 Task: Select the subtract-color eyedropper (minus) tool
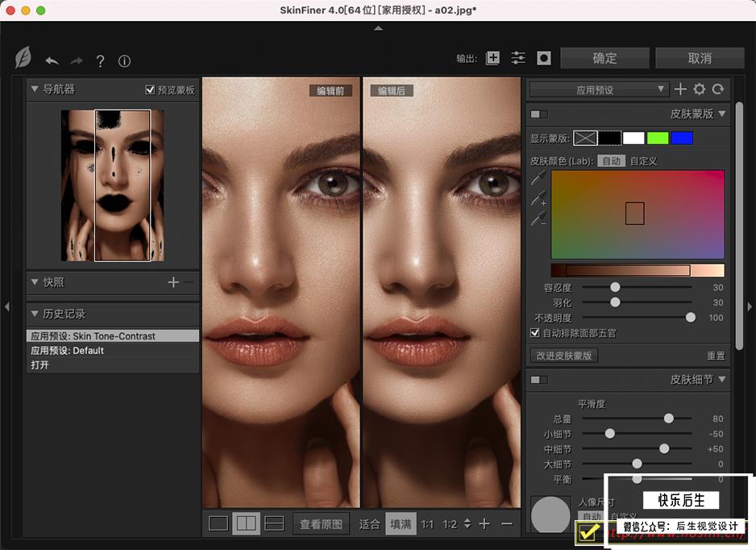point(538,219)
